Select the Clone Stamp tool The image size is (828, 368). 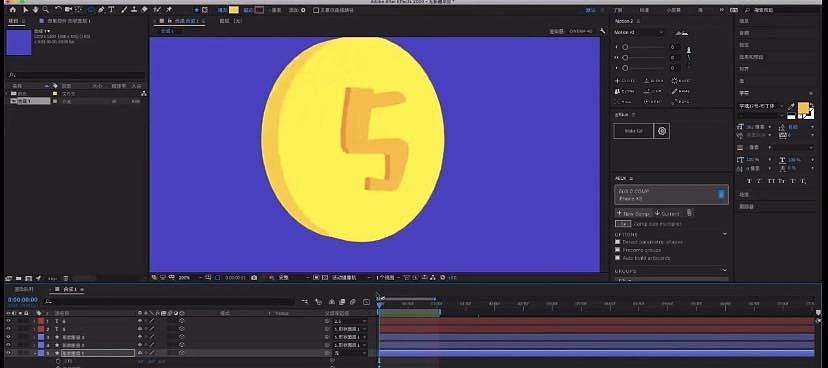click(x=134, y=10)
